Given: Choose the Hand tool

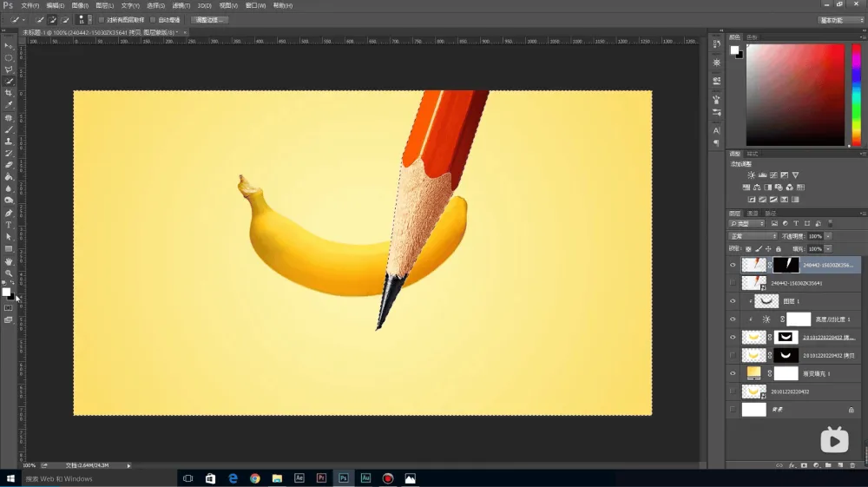Looking at the screenshot, I should point(9,261).
